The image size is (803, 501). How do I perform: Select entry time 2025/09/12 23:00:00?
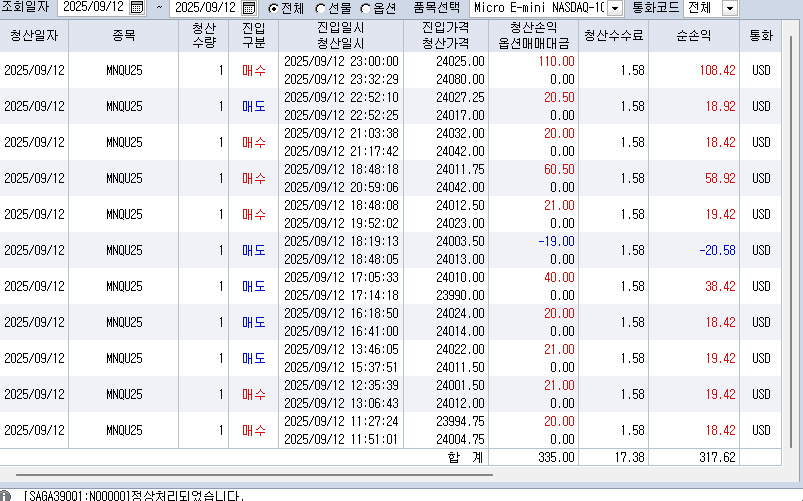click(341, 61)
